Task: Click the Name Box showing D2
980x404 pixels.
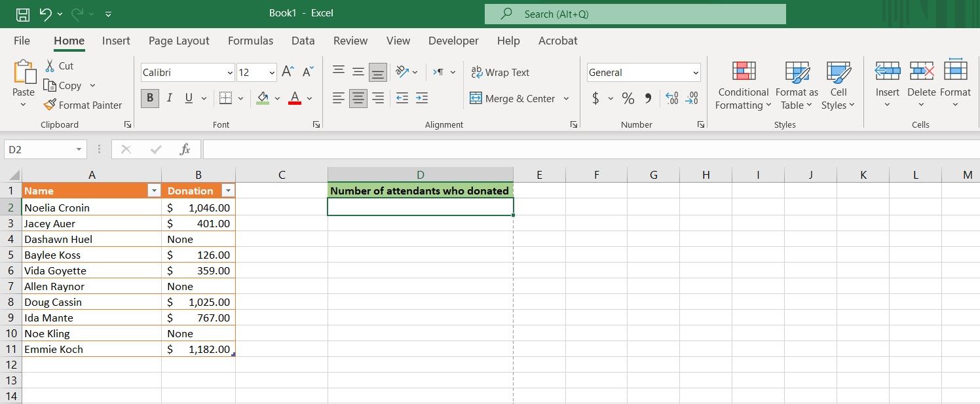Action: point(45,149)
